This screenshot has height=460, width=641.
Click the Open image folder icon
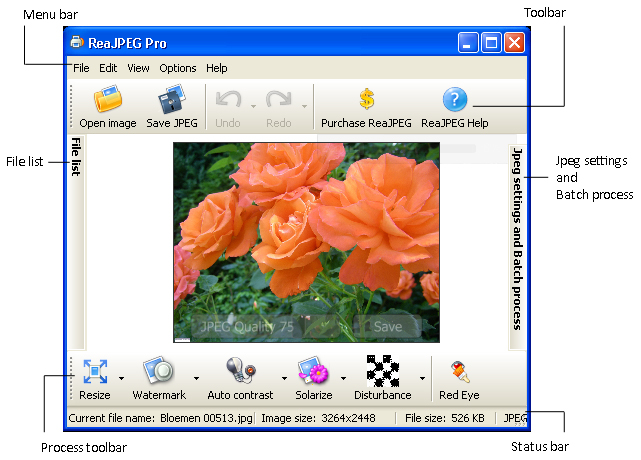pyautogui.click(x=108, y=99)
